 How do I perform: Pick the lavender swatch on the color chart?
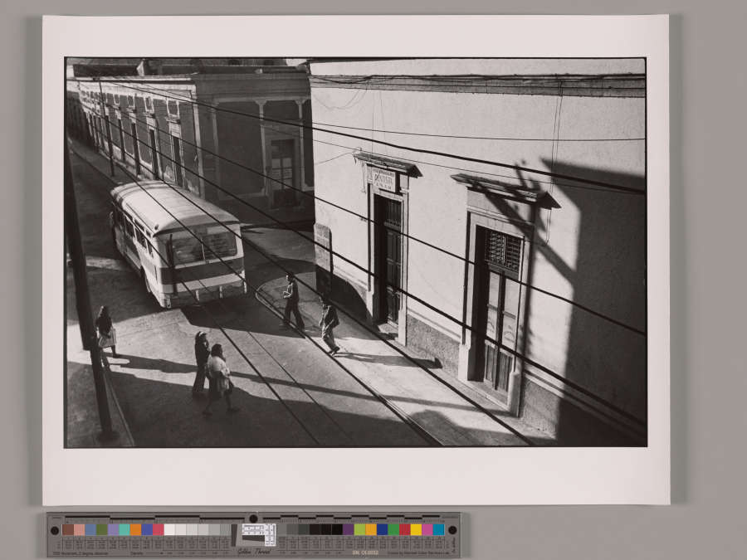[113, 529]
